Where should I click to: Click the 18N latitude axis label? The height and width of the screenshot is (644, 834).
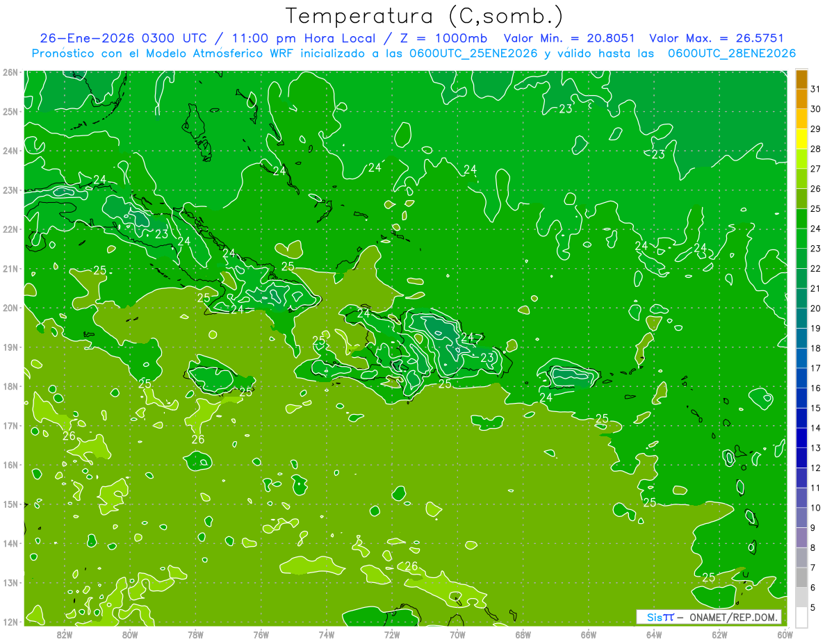pos(10,386)
